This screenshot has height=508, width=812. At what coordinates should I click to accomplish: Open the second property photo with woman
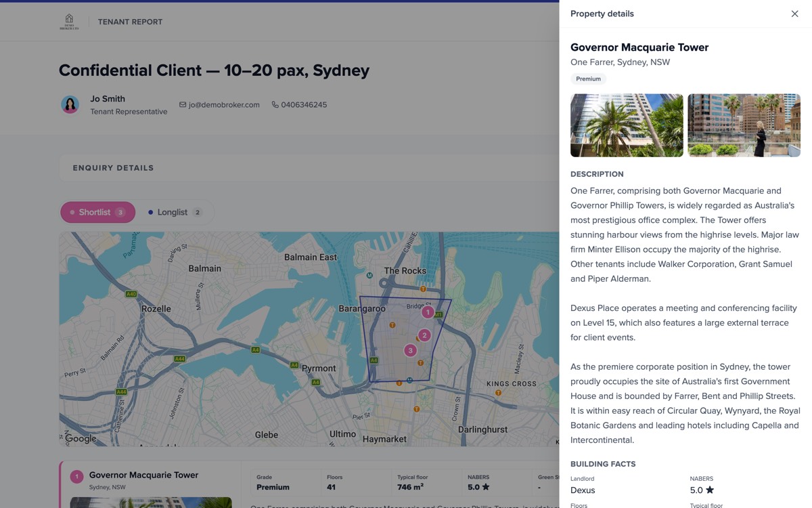click(744, 125)
